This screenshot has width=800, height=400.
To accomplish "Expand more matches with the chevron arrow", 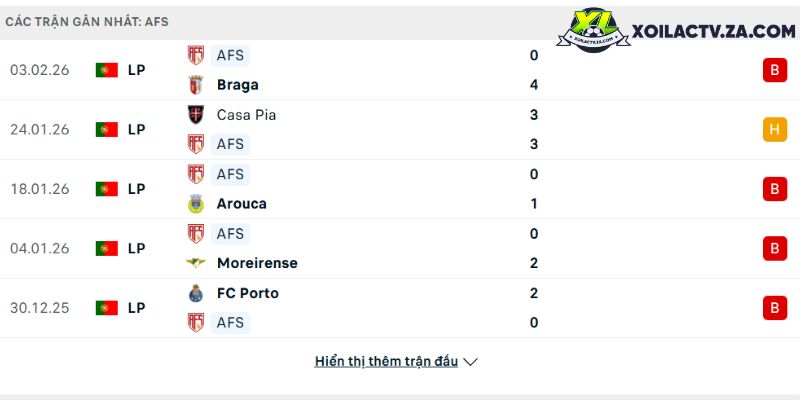I will [471, 362].
